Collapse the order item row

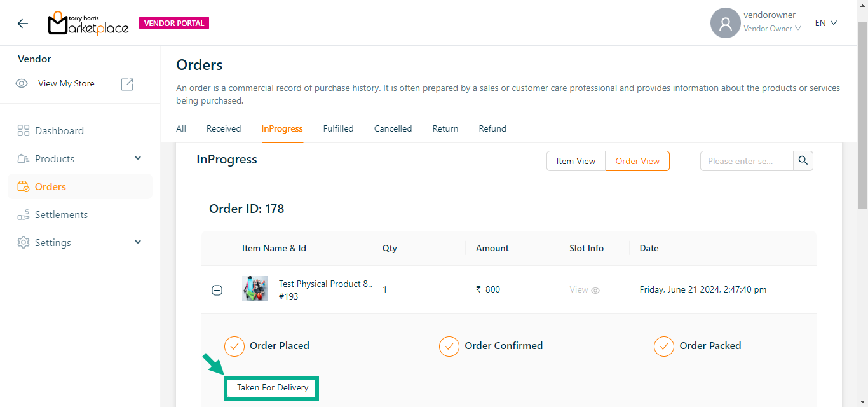coord(217,290)
